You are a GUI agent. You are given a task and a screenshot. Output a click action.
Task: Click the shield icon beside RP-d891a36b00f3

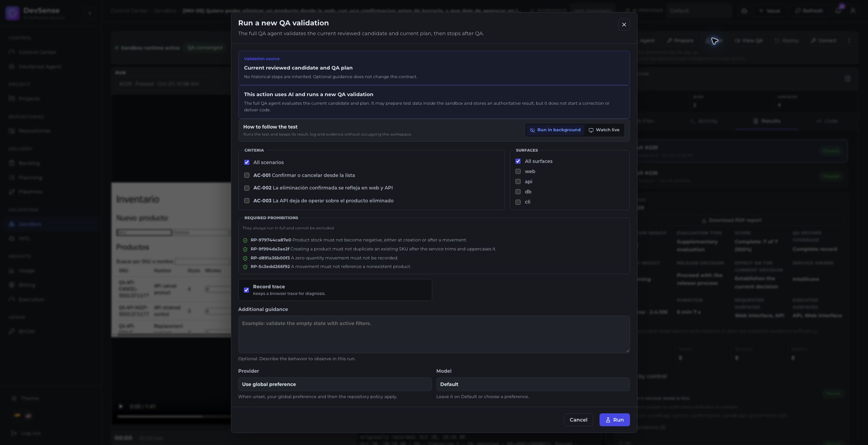245,258
